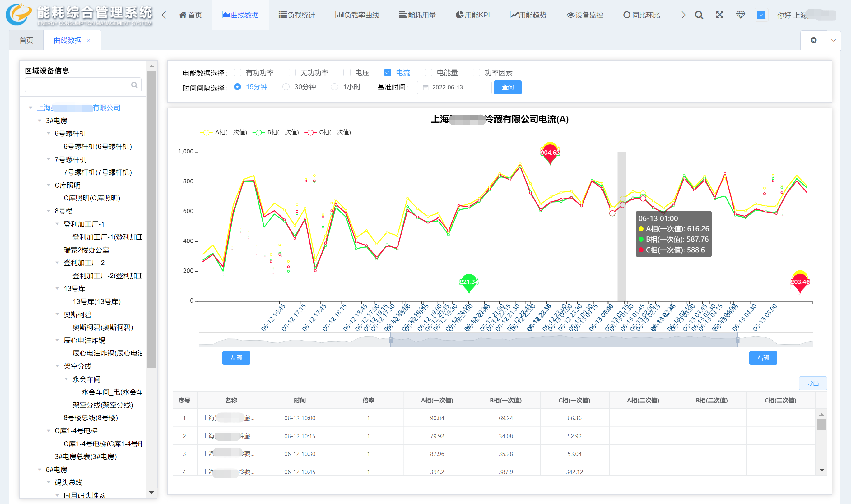Open the 负载统计 menu item

pos(297,15)
